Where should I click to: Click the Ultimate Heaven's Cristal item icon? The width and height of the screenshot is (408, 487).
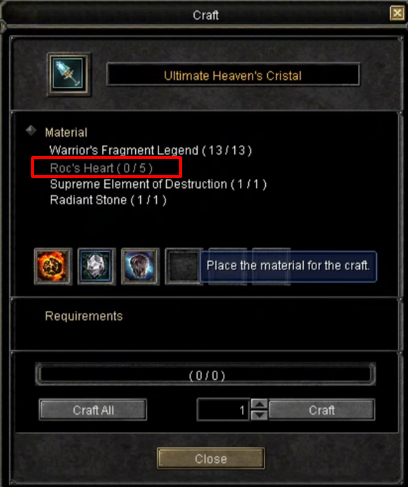point(69,74)
